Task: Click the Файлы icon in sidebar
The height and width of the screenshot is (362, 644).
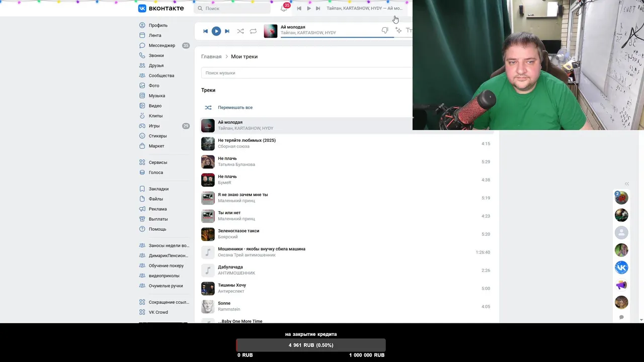Action: tap(142, 199)
